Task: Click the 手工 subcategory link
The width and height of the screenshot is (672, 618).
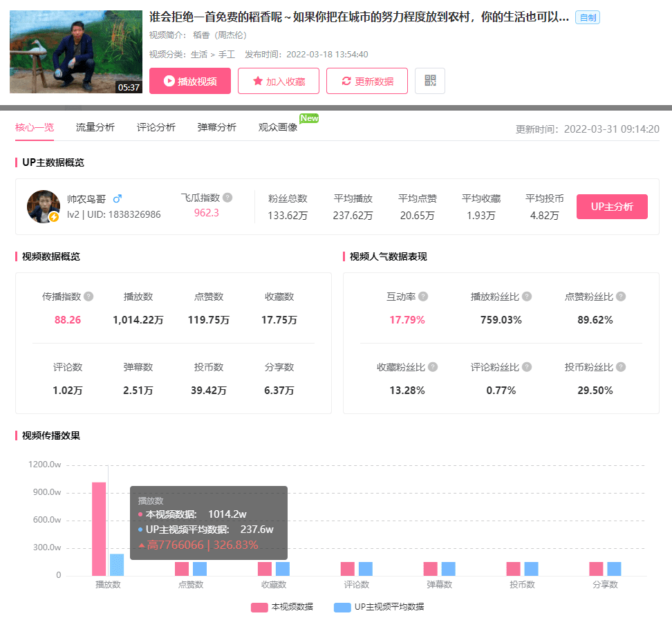Action: point(227,55)
